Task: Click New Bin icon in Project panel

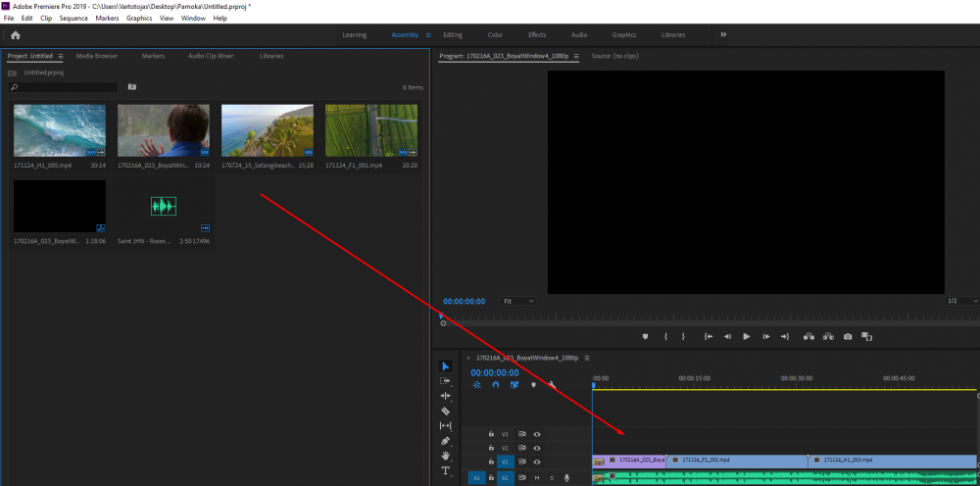Action: (x=132, y=87)
